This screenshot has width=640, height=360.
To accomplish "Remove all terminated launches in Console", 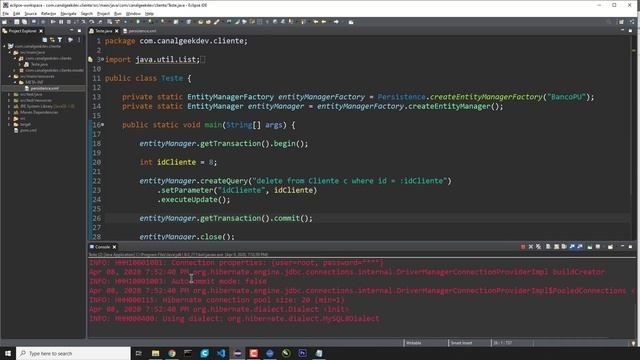I will (x=538, y=247).
